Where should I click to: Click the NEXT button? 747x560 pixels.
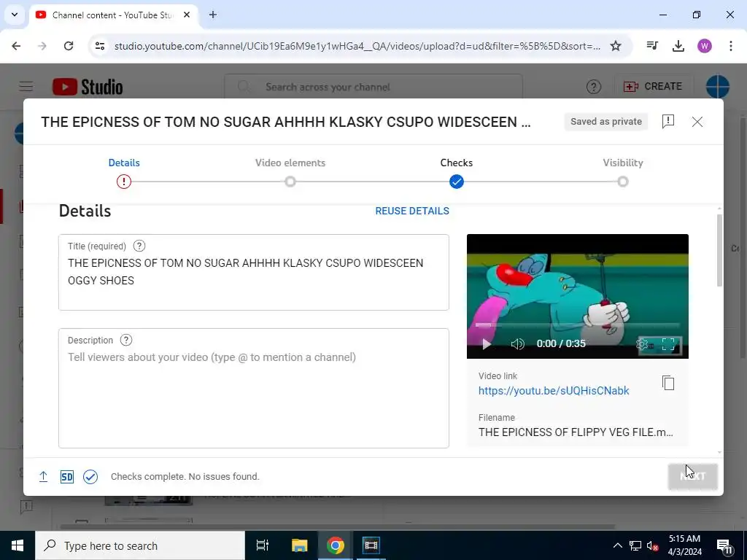click(693, 476)
